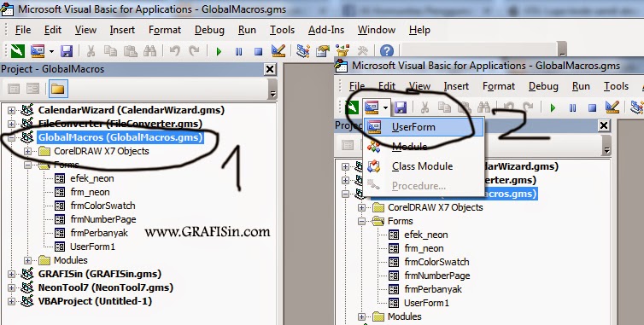Viewport: 644px width, 325px height.
Task: Select frm_neon form in back window tree
Action: (x=90, y=192)
